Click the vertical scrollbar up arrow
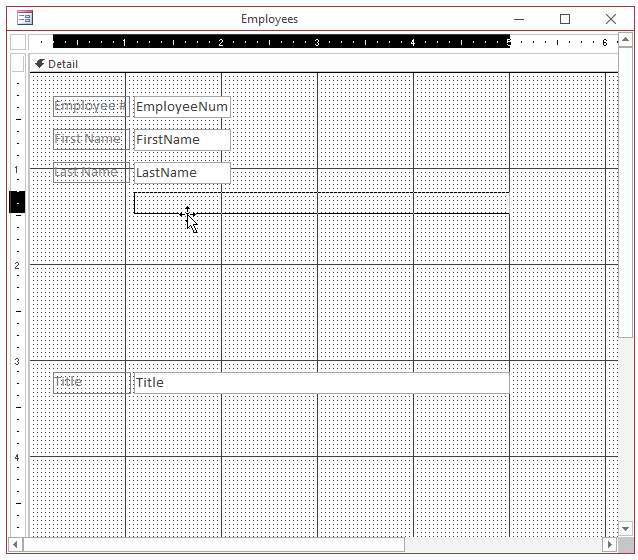This screenshot has height=560, width=638. (625, 40)
